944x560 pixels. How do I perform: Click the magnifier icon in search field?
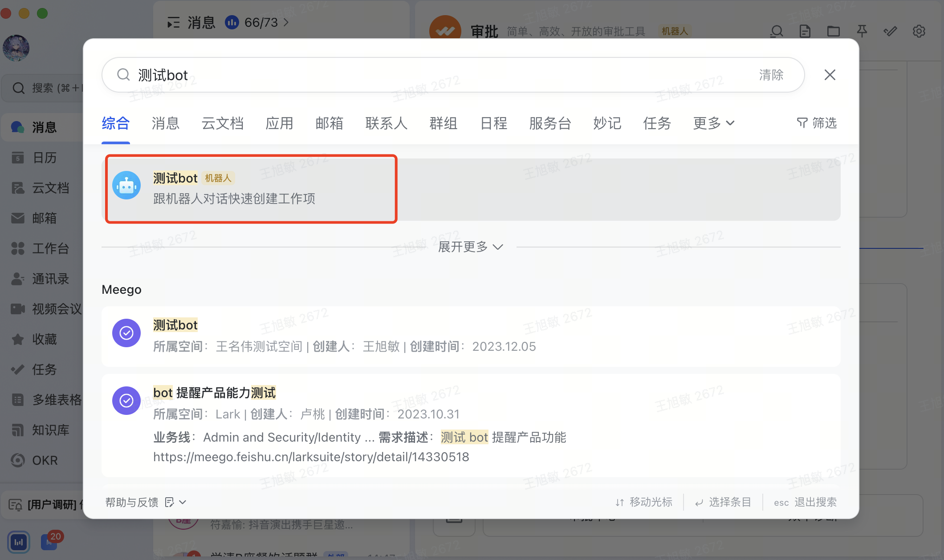123,75
